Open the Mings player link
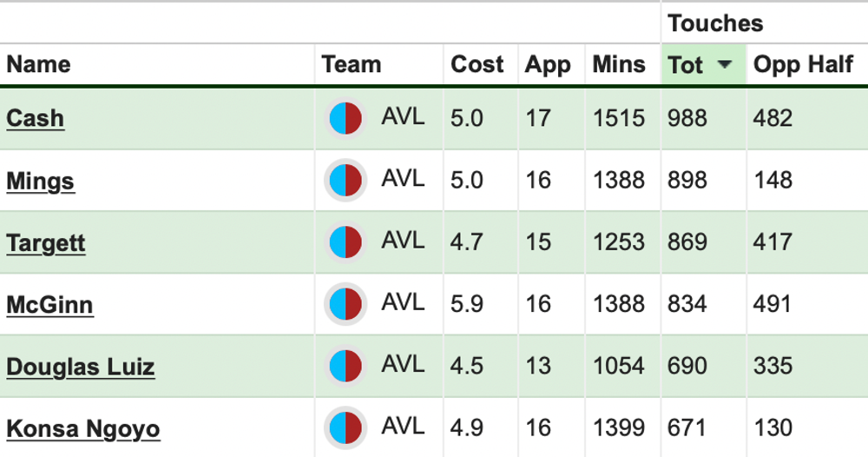 pyautogui.click(x=41, y=181)
